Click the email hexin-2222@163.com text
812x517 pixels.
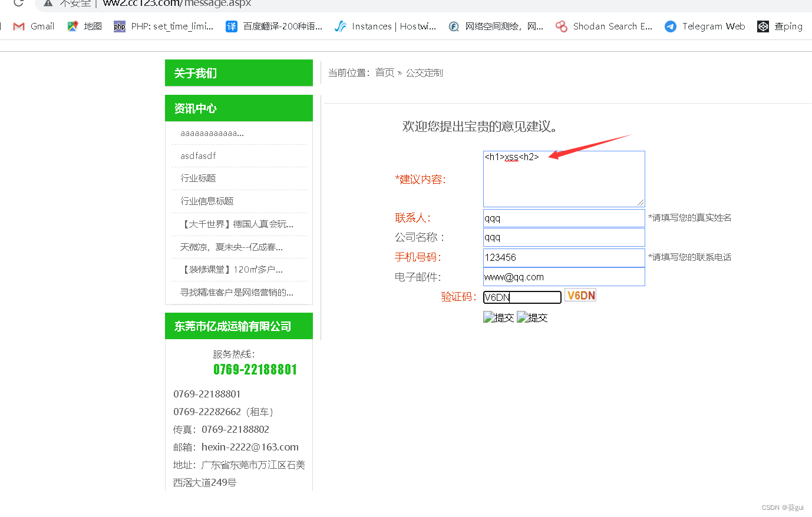coord(250,447)
